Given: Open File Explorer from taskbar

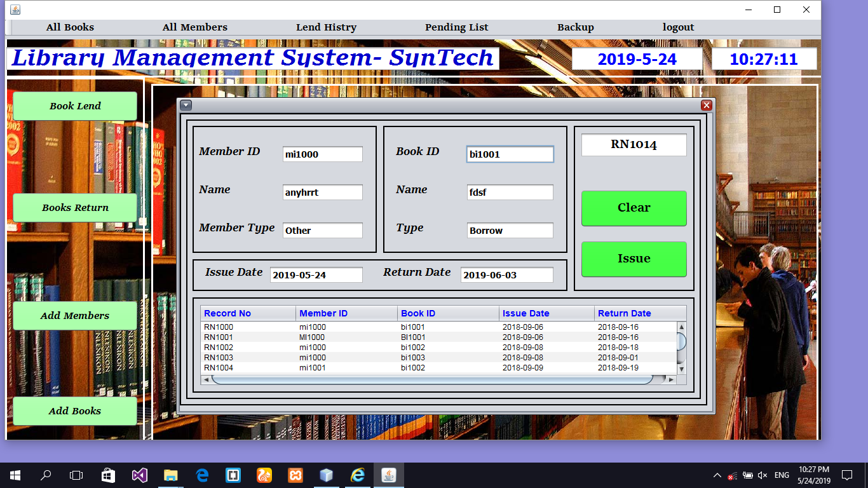Looking at the screenshot, I should 170,475.
